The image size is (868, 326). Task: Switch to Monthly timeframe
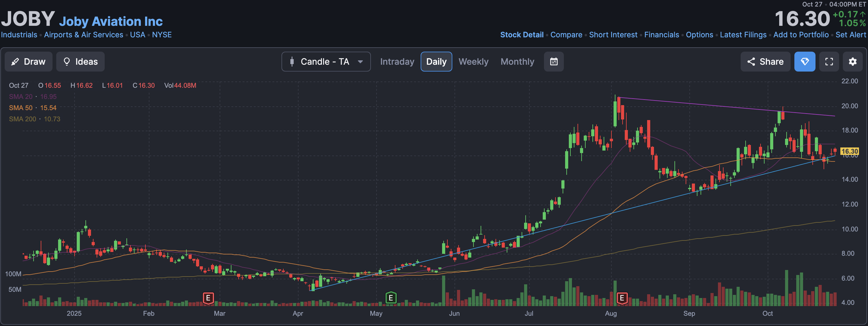(517, 61)
